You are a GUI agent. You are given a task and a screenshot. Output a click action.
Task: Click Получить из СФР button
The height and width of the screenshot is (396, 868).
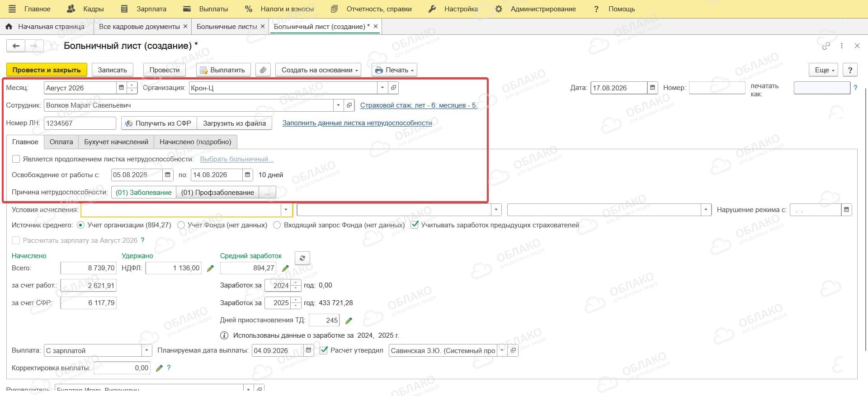pos(159,123)
